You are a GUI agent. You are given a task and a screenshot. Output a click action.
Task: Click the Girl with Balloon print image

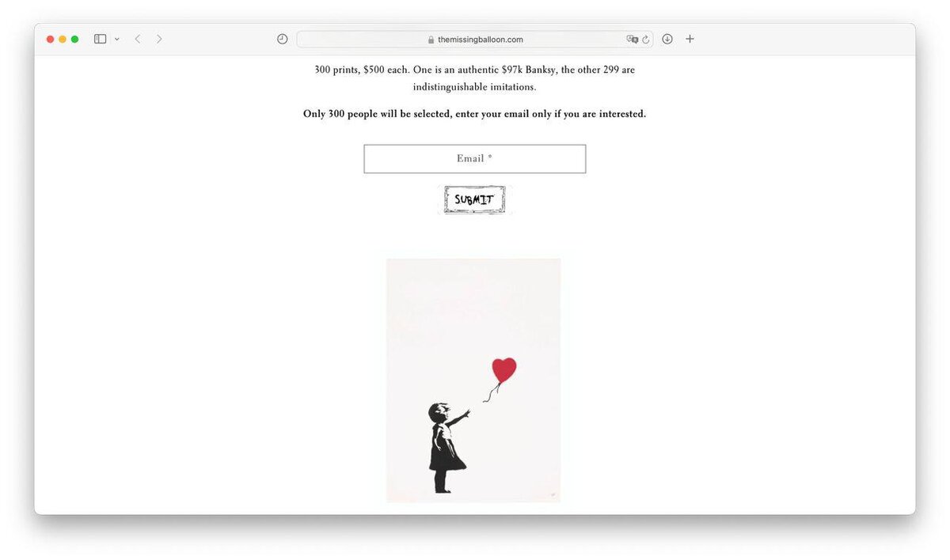tap(473, 380)
